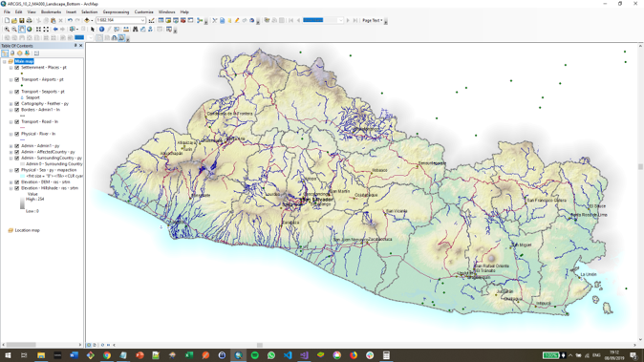Viewport: 644px width, 362px height.
Task: Open the ModelBuilder window icon
Action: point(200,20)
